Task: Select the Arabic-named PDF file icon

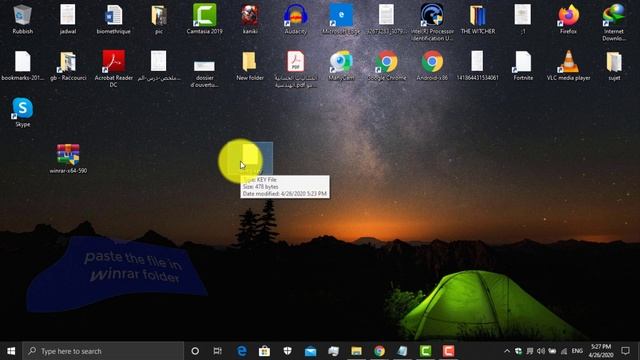Action: pyautogui.click(x=296, y=62)
